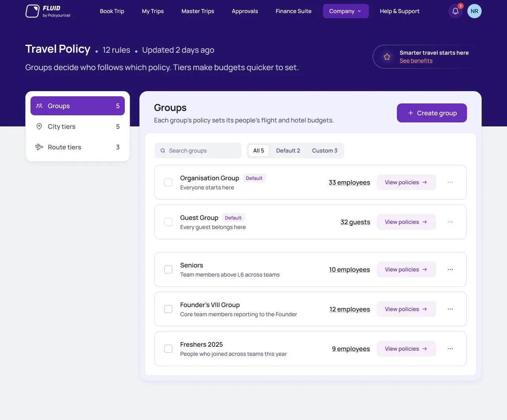Viewport: 507px width, 420px height.
Task: Open Help & Support
Action: [x=400, y=11]
